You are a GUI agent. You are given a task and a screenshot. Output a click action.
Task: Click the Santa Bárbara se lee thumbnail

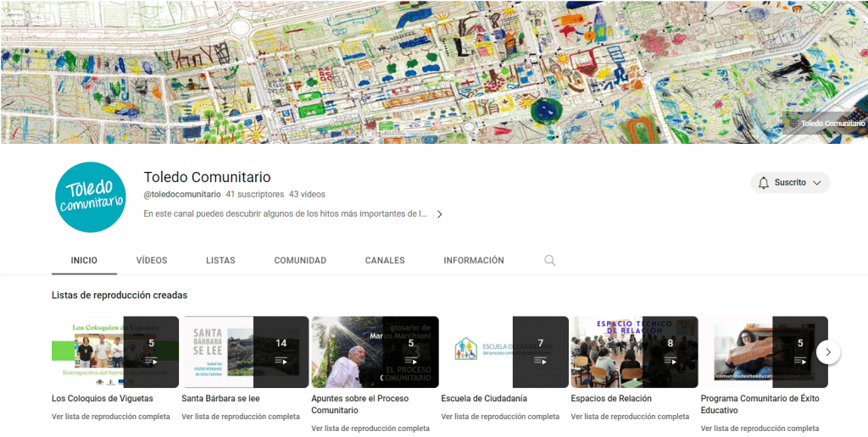pos(245,351)
